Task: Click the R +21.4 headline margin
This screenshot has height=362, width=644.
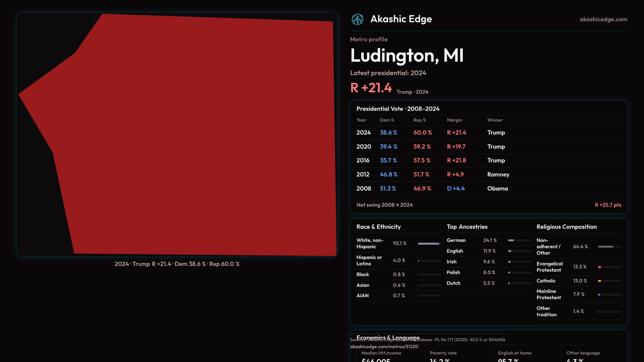Action: [371, 88]
